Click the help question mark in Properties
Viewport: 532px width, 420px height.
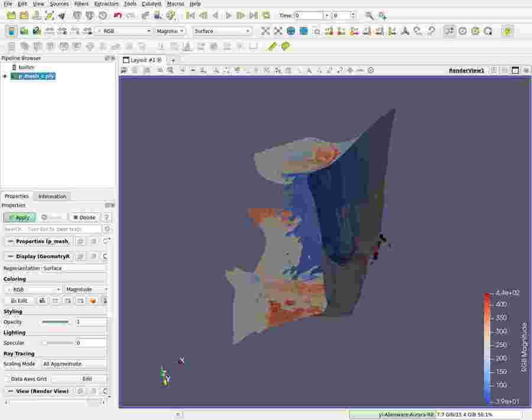[107, 217]
